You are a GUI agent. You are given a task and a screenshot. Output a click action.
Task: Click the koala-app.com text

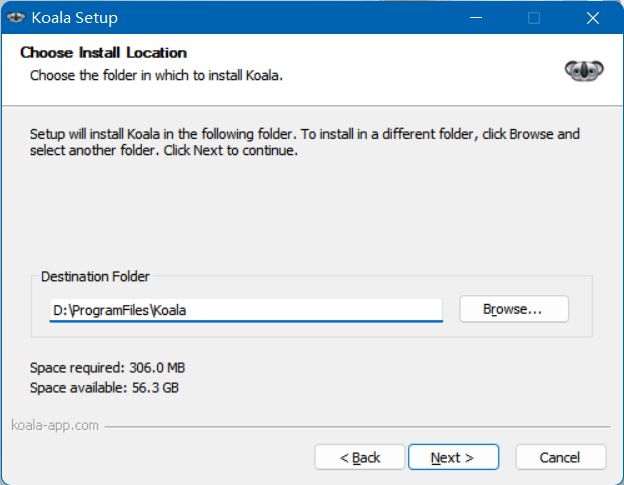[x=55, y=425]
